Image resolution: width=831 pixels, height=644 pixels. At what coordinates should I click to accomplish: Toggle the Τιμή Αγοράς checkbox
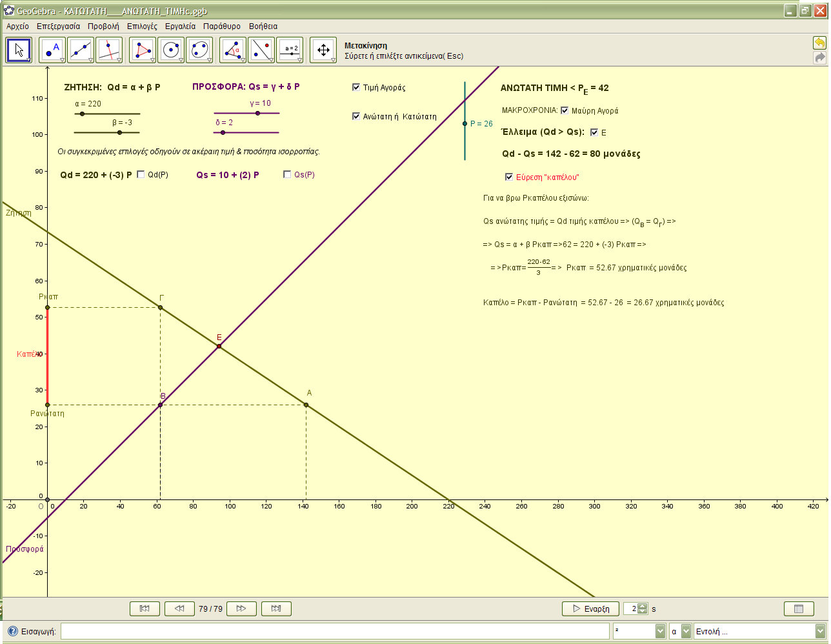tap(356, 87)
